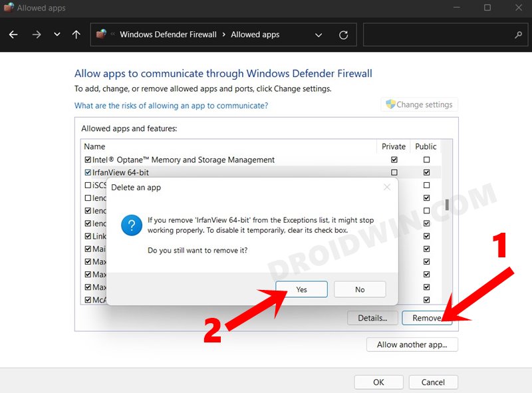532x393 pixels.
Task: Toggle the Mai row name checkbox
Action: (x=88, y=249)
